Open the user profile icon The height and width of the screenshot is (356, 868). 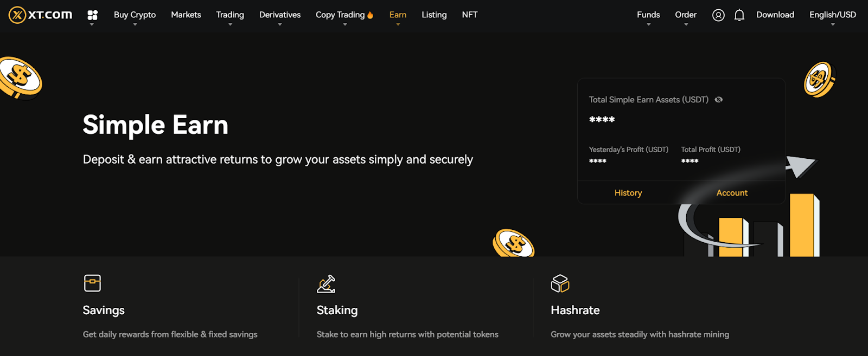(x=718, y=15)
